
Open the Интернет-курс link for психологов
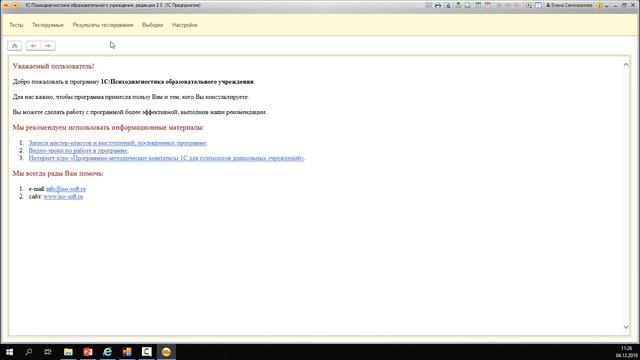pos(166,158)
